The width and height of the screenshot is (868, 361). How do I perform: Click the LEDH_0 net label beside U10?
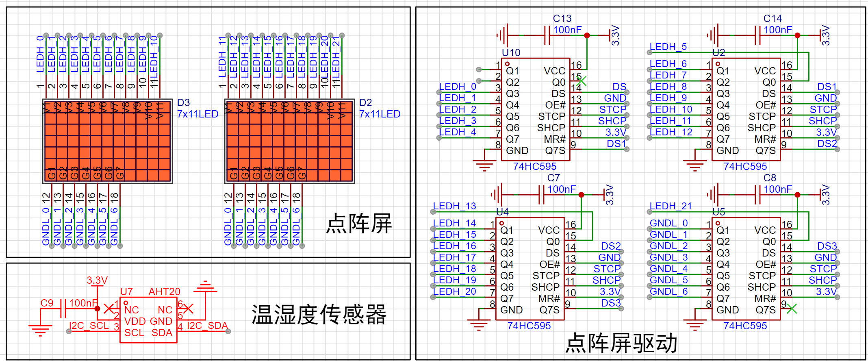click(x=458, y=87)
